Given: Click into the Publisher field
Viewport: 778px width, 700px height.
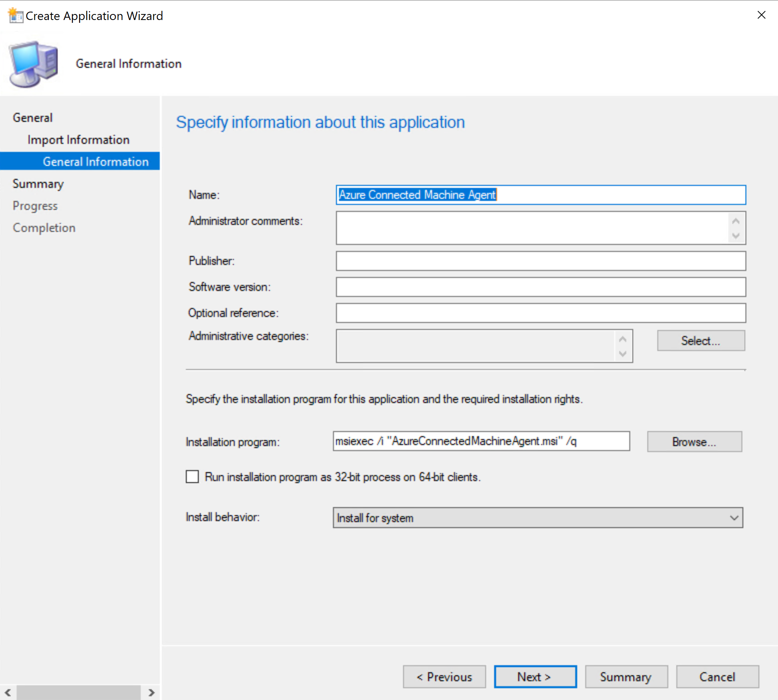Looking at the screenshot, I should (541, 261).
